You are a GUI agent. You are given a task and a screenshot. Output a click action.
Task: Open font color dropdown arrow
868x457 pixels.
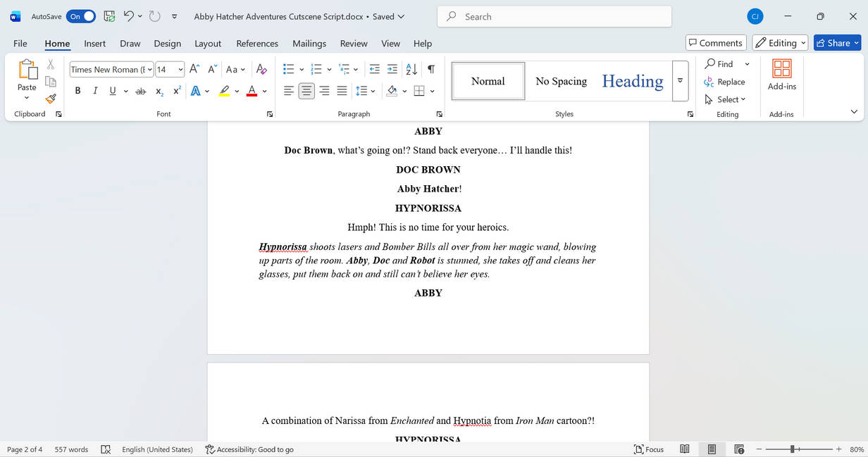pos(265,91)
